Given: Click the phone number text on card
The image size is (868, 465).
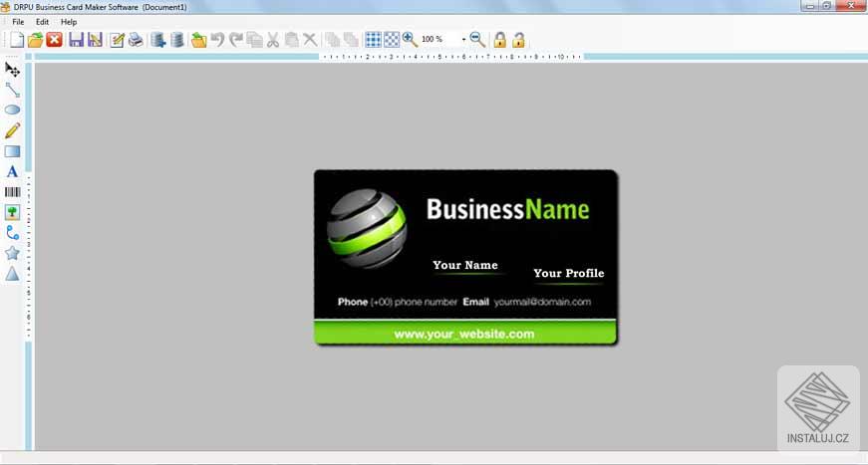Looking at the screenshot, I should click(414, 302).
